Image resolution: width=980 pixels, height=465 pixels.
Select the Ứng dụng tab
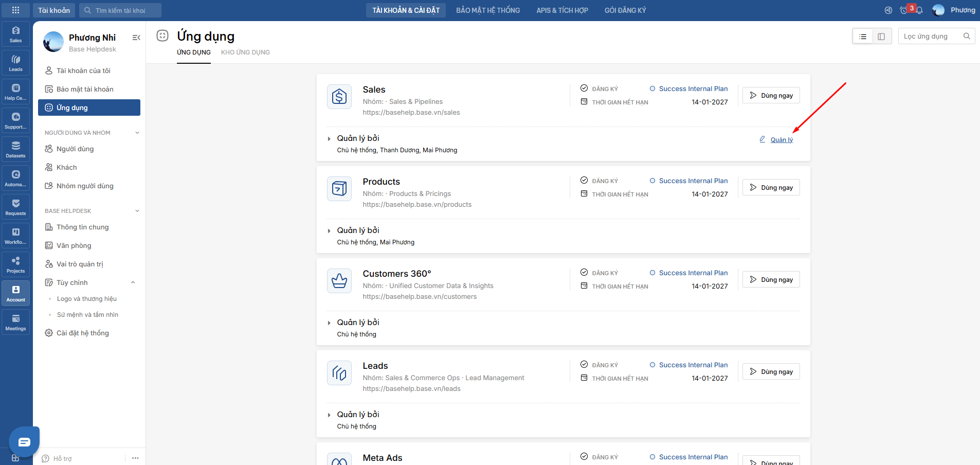(x=194, y=52)
